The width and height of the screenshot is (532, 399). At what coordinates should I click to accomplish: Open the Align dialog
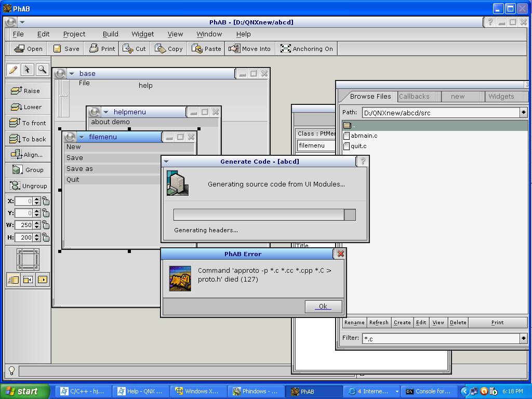[x=28, y=154]
